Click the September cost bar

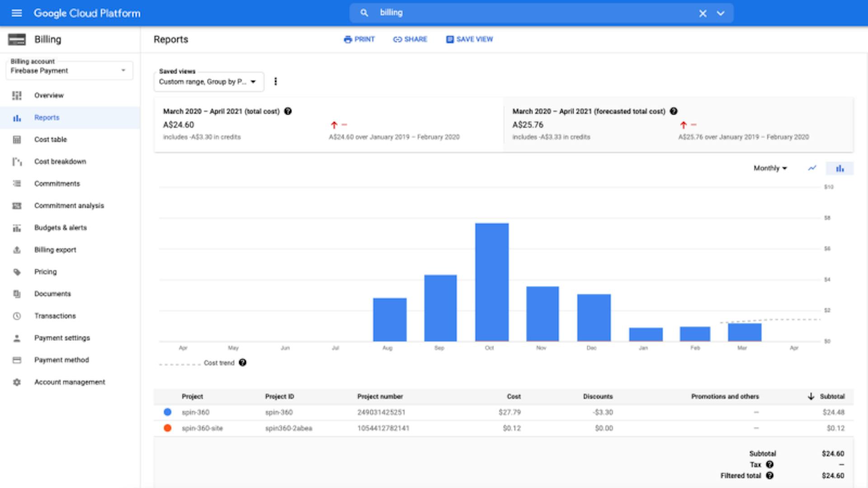(x=440, y=308)
